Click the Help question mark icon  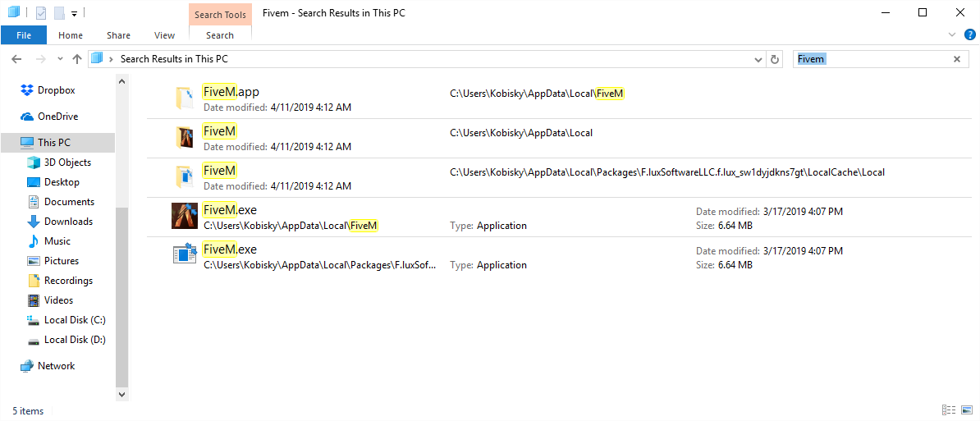pyautogui.click(x=969, y=35)
